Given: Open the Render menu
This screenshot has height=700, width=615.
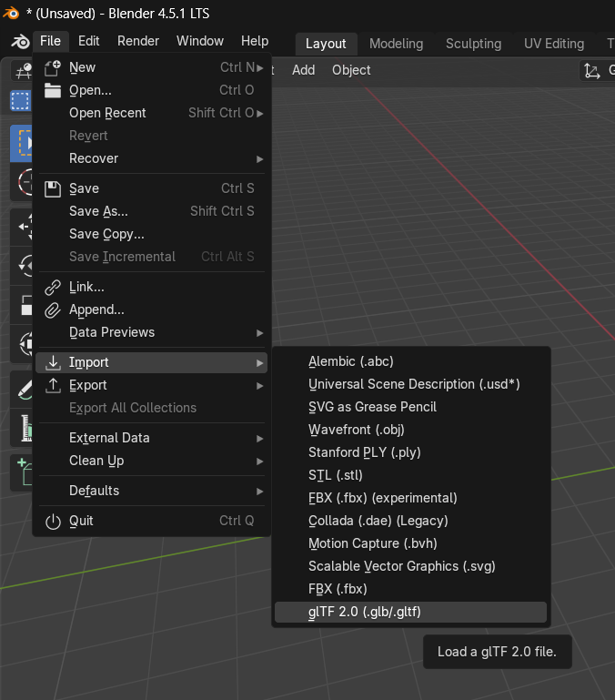Looking at the screenshot, I should 138,41.
